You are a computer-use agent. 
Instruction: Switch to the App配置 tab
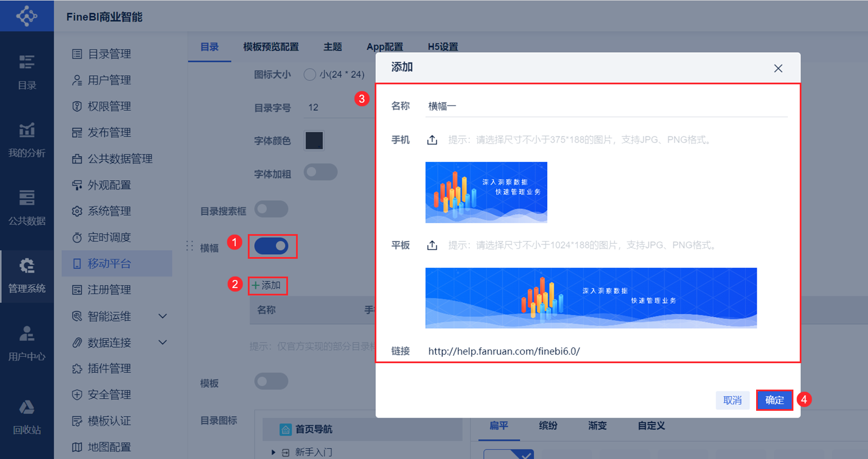point(385,46)
